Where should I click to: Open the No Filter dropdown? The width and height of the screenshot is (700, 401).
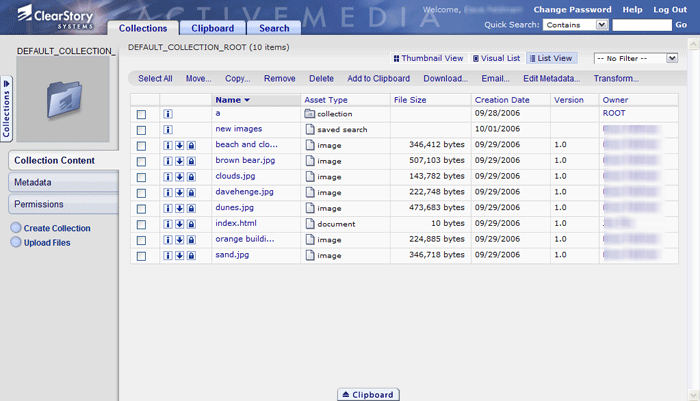pos(636,59)
